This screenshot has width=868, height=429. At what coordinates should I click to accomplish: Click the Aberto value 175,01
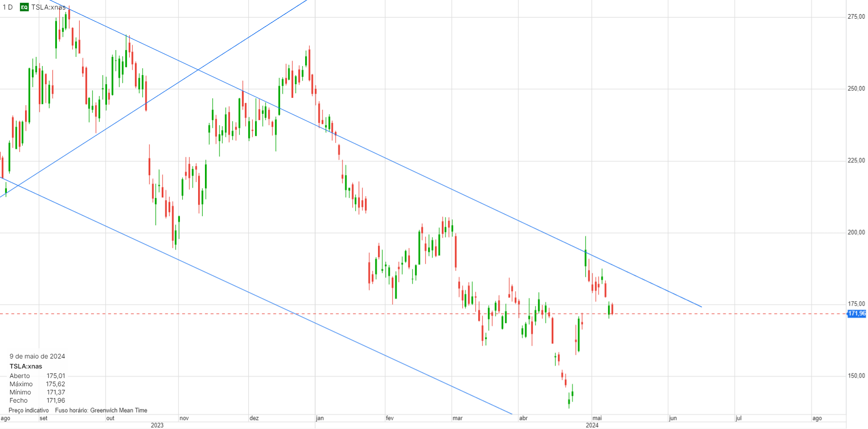point(56,376)
